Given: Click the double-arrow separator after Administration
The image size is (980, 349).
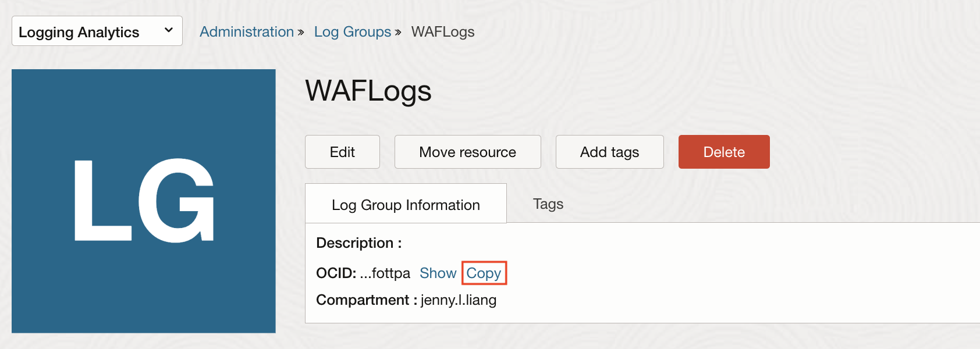Looking at the screenshot, I should [x=301, y=33].
